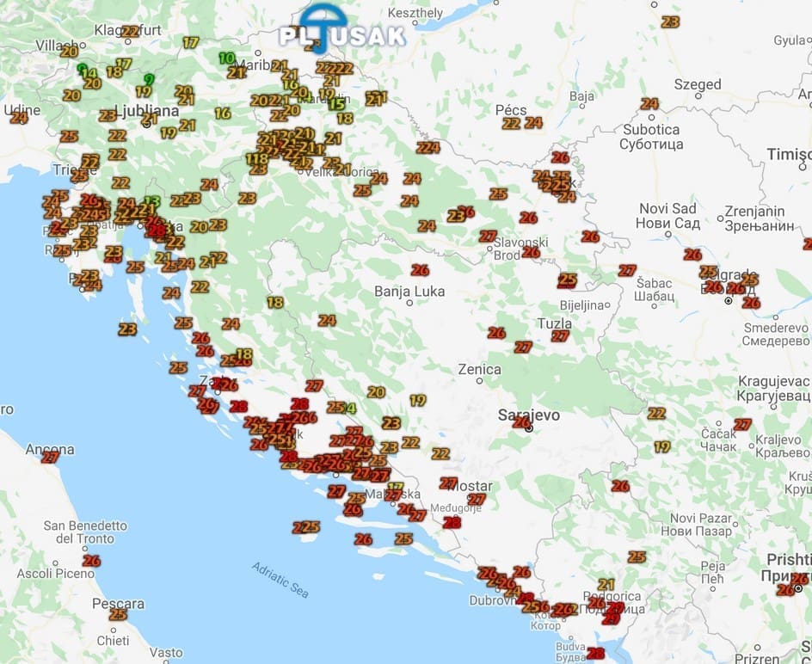Viewport: 812px width, 664px height.
Task: Click the 25 marker near Pescara
Action: point(118,614)
